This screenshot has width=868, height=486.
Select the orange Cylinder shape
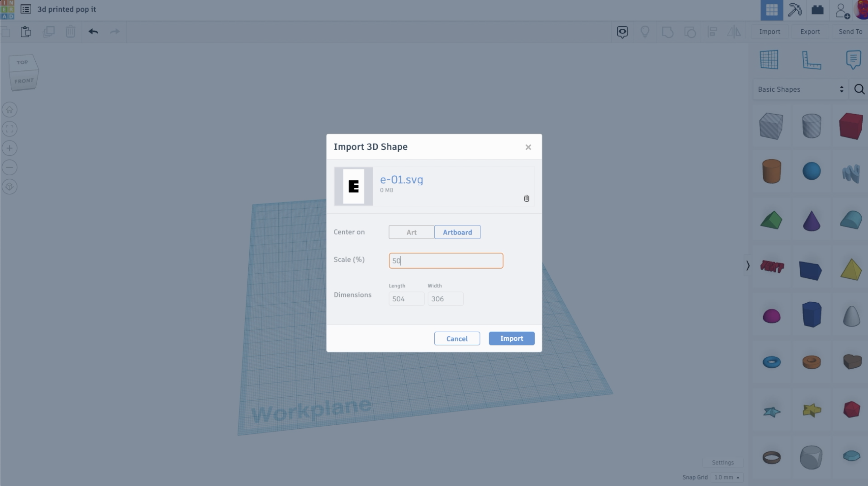[x=771, y=171]
